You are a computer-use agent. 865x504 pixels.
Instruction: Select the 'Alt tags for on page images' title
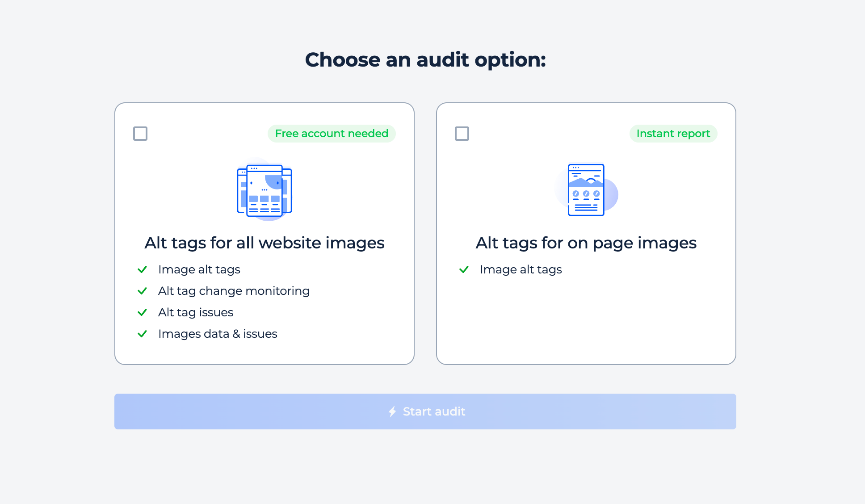[x=586, y=243]
